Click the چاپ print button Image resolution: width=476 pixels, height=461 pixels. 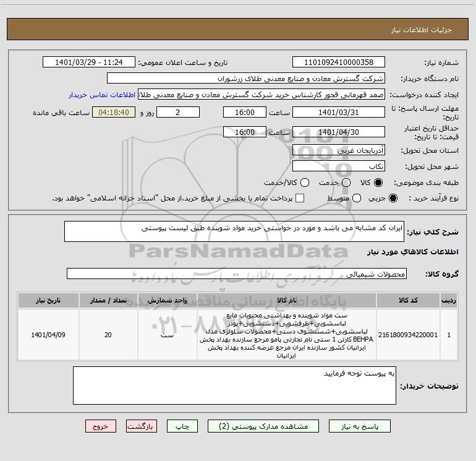[182, 426]
